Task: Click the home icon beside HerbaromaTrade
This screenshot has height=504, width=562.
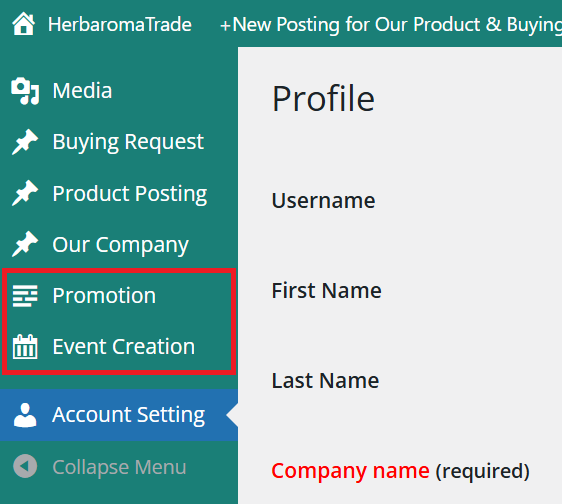Action: (x=24, y=24)
